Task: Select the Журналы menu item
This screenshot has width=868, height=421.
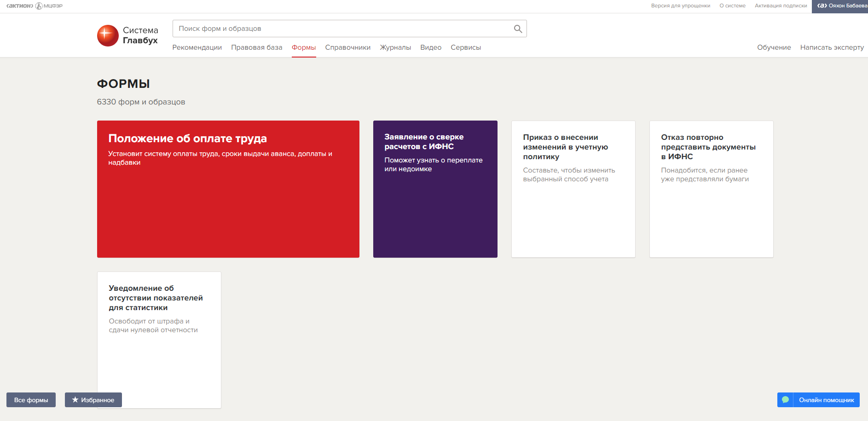Action: click(395, 47)
